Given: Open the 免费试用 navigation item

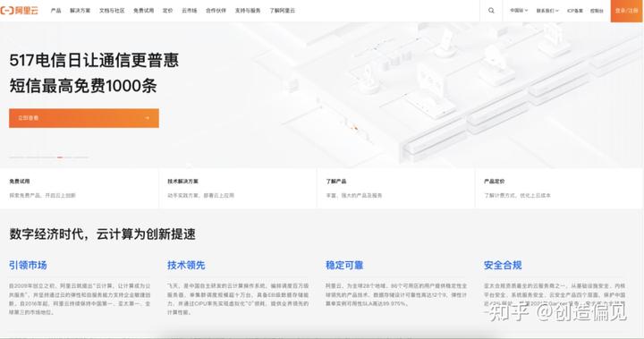Looking at the screenshot, I should (143, 11).
